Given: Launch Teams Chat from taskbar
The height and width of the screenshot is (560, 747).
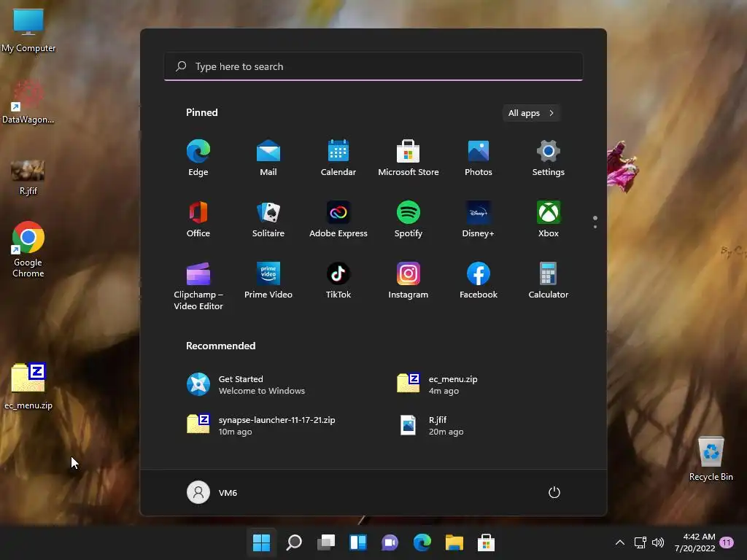Looking at the screenshot, I should [390, 542].
